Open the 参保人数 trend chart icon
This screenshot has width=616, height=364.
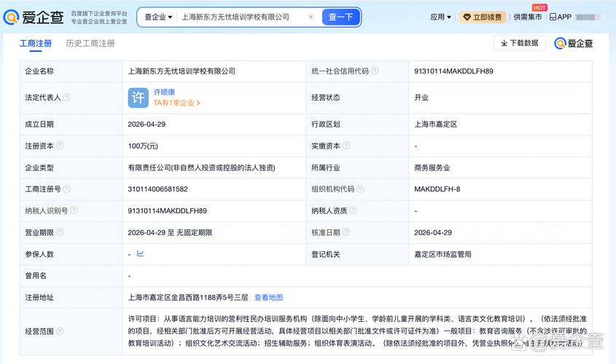(x=140, y=254)
